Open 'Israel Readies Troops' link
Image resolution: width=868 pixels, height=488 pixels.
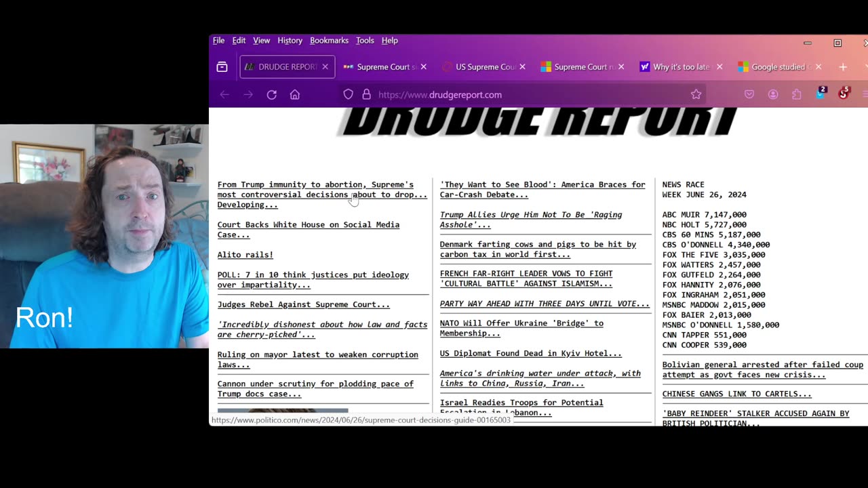point(521,407)
